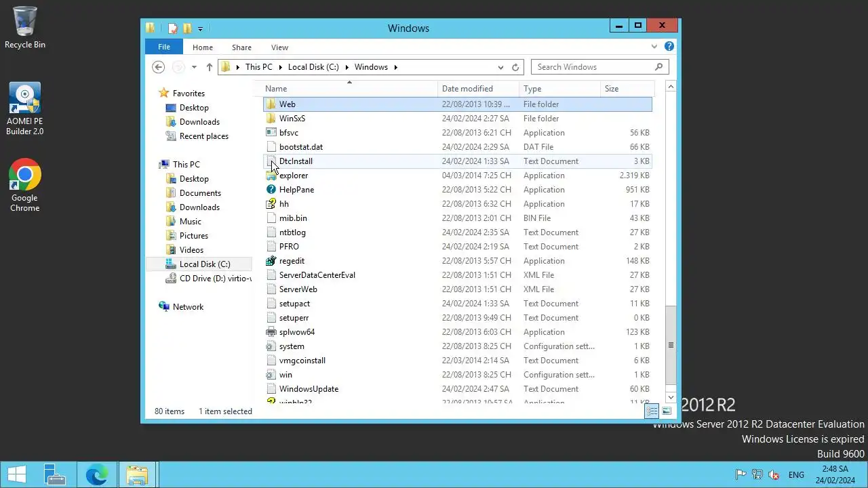Select the system configuration file icon
868x488 pixels.
271,346
